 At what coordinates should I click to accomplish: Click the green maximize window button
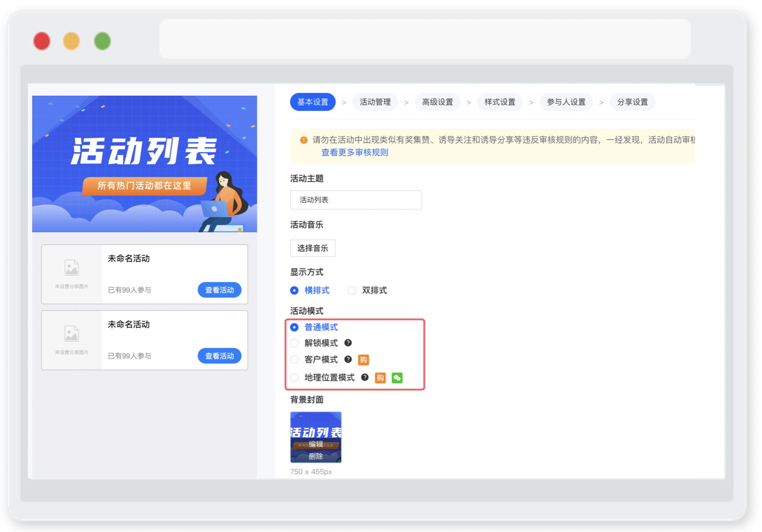click(102, 41)
